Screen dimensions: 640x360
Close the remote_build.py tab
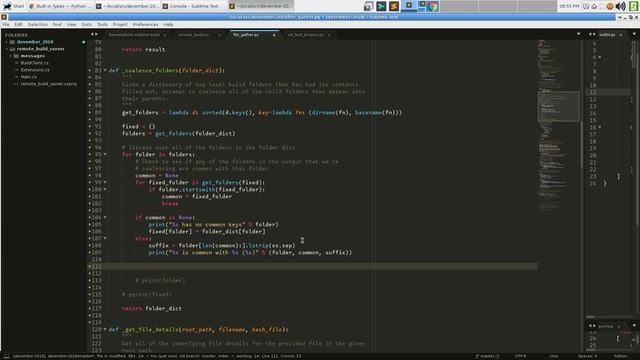219,36
